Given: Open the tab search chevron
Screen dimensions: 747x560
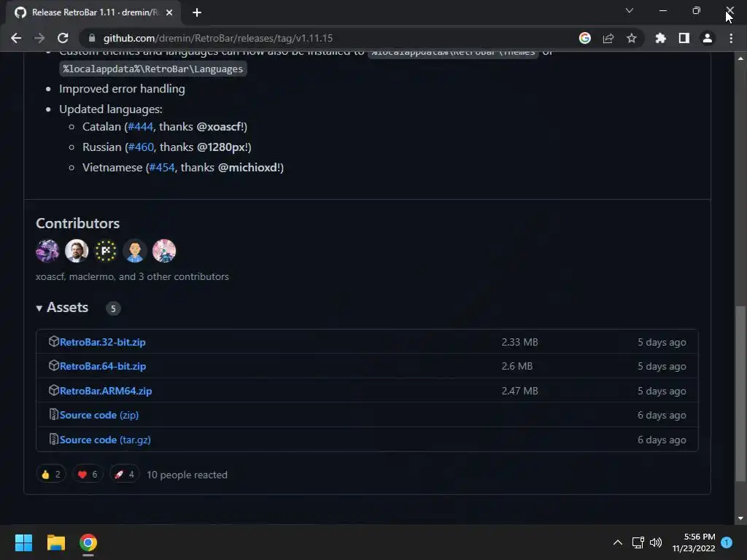Looking at the screenshot, I should (630, 10).
